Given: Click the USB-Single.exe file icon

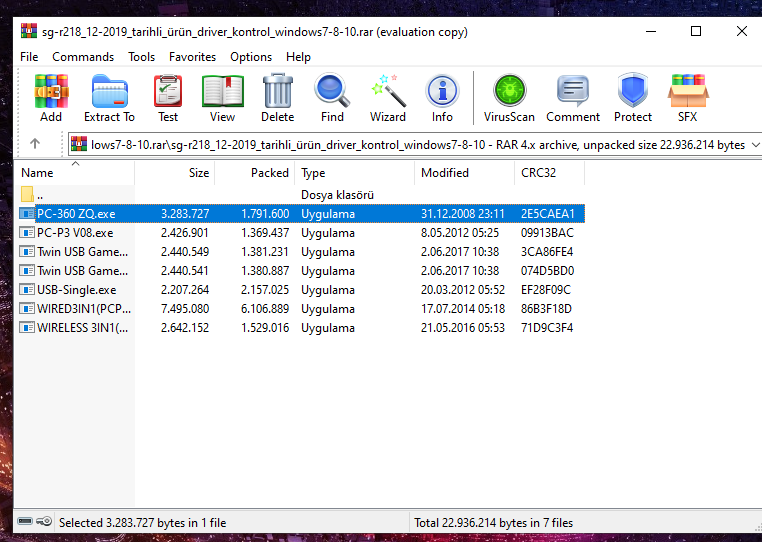Looking at the screenshot, I should (27, 290).
